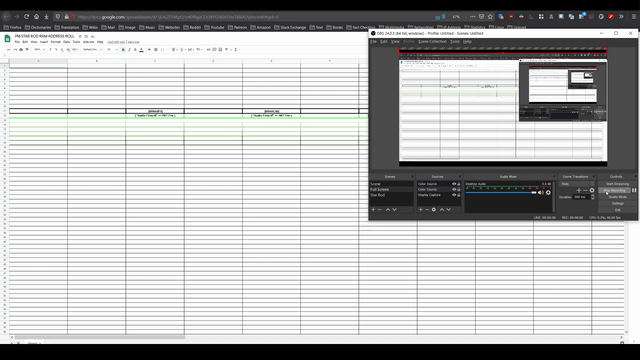Mute Desktop Audio speaker icon

(541, 193)
